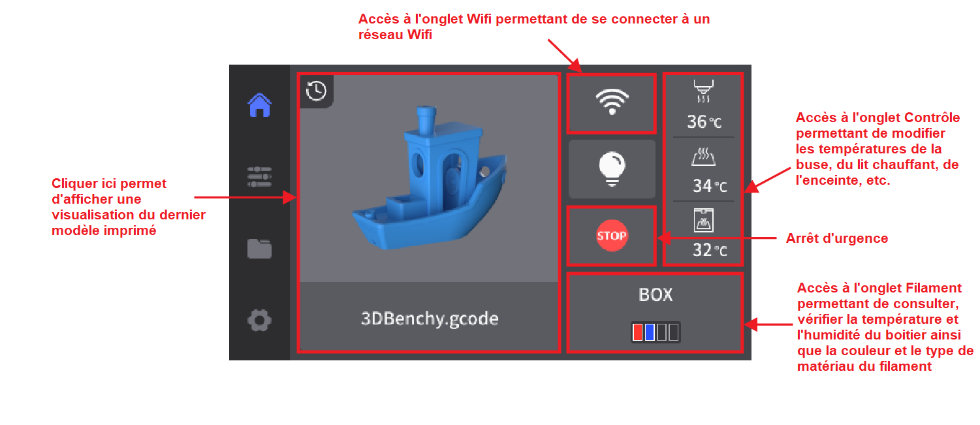
Task: Open the BOX filament panel
Action: tap(655, 313)
